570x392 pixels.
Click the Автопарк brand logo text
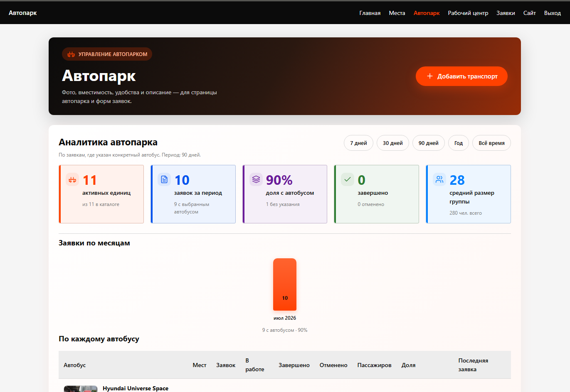[23, 13]
